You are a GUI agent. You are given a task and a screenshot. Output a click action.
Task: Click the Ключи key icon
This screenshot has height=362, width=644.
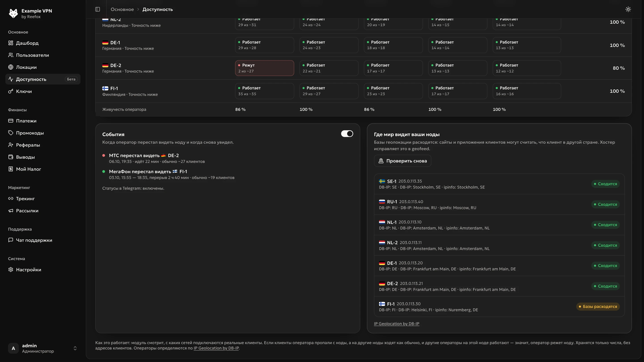tap(11, 91)
